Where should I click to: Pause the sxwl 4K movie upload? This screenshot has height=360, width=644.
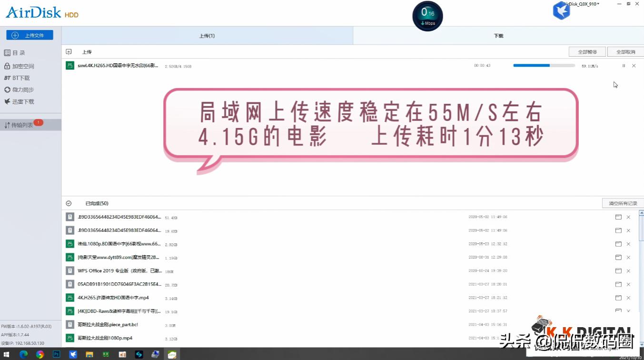[x=624, y=66]
